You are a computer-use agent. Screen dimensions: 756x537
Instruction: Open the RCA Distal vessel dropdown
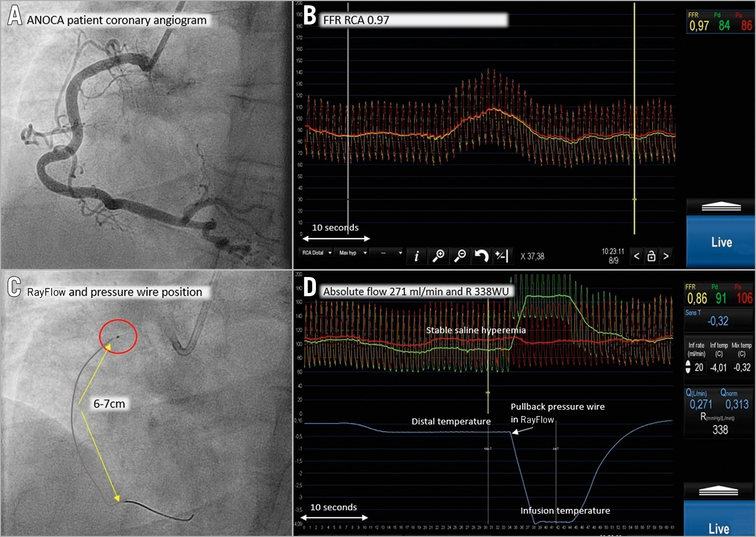coord(317,253)
